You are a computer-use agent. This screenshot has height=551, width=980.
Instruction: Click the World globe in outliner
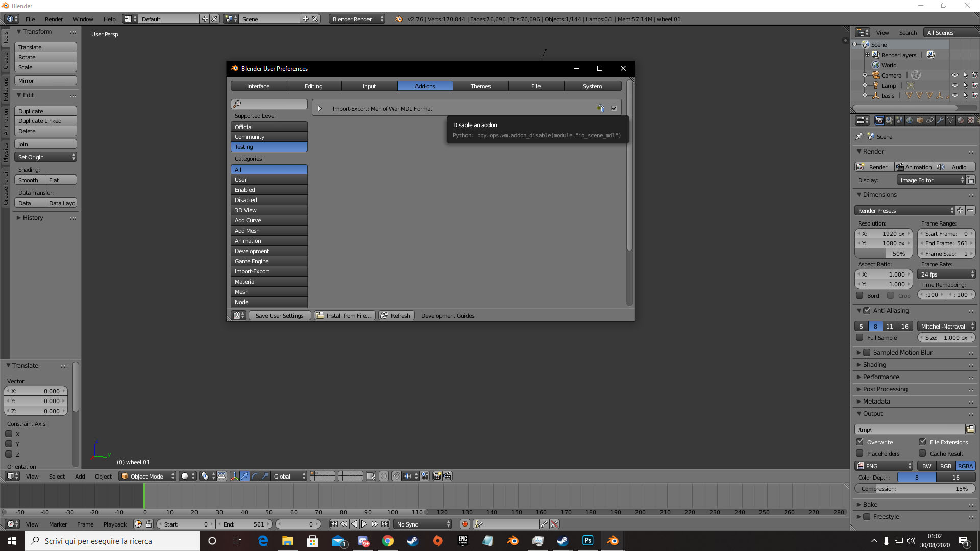point(876,65)
